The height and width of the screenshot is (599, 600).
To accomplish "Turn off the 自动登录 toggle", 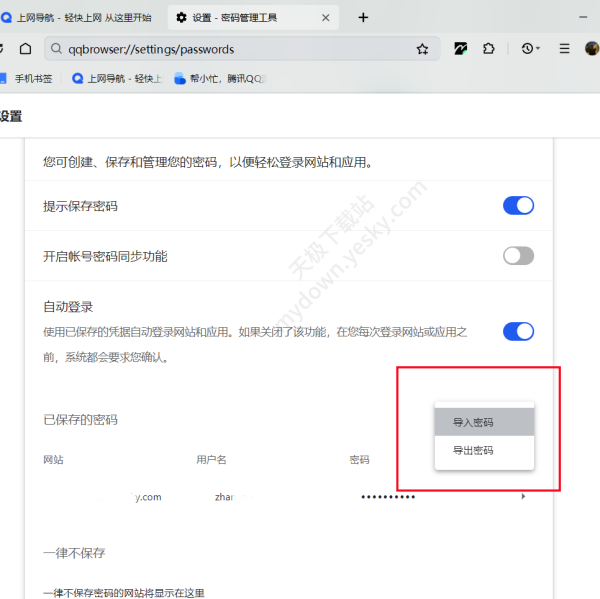I will coord(518,332).
